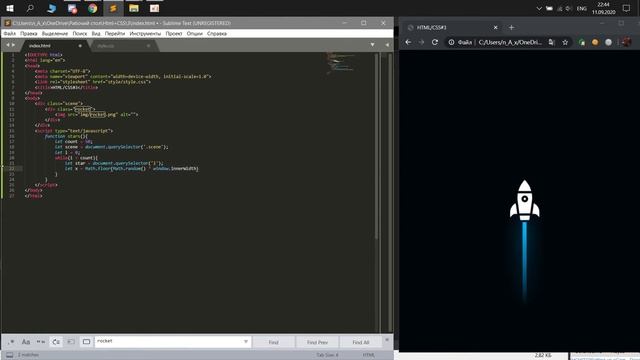Show hidden system tray icons
Image resolution: width=640 pixels, height=360 pixels.
click(539, 8)
